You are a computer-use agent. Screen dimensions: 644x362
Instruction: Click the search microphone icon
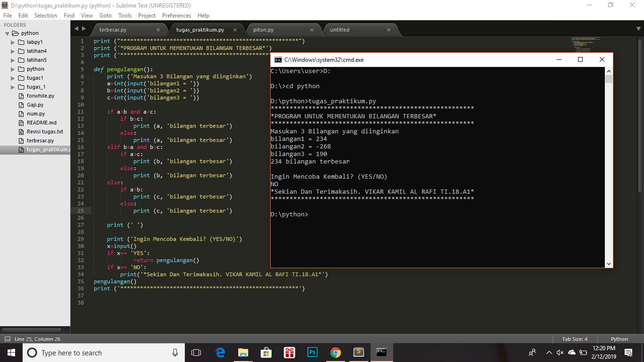pos(174,352)
